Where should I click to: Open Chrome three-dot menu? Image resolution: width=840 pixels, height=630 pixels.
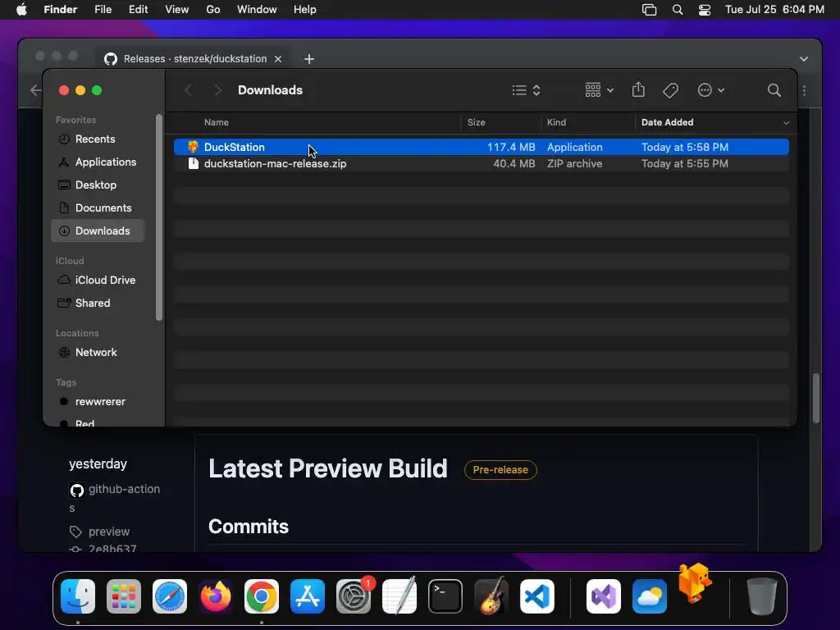point(804,90)
